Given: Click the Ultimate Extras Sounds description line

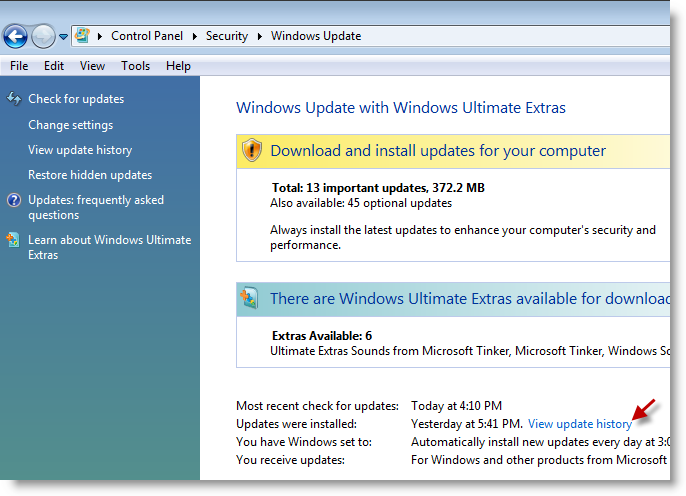Looking at the screenshot, I should (470, 351).
